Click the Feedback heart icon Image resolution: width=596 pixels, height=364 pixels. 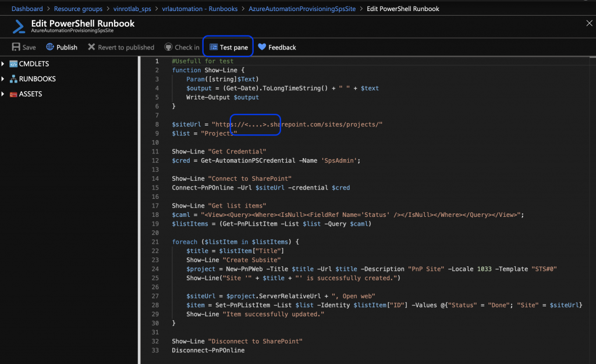tap(262, 47)
